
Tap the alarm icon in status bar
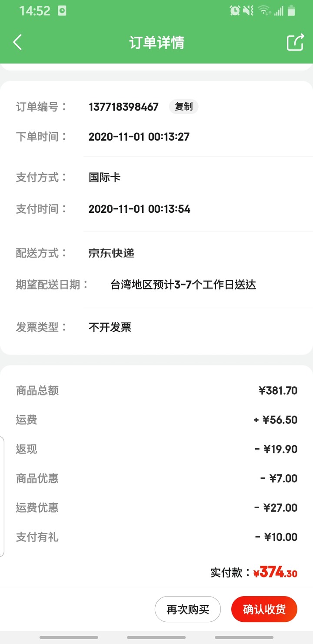[x=235, y=10]
